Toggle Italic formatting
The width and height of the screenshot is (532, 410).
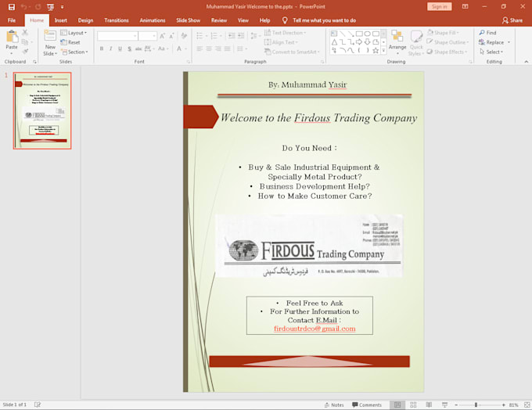[110, 49]
